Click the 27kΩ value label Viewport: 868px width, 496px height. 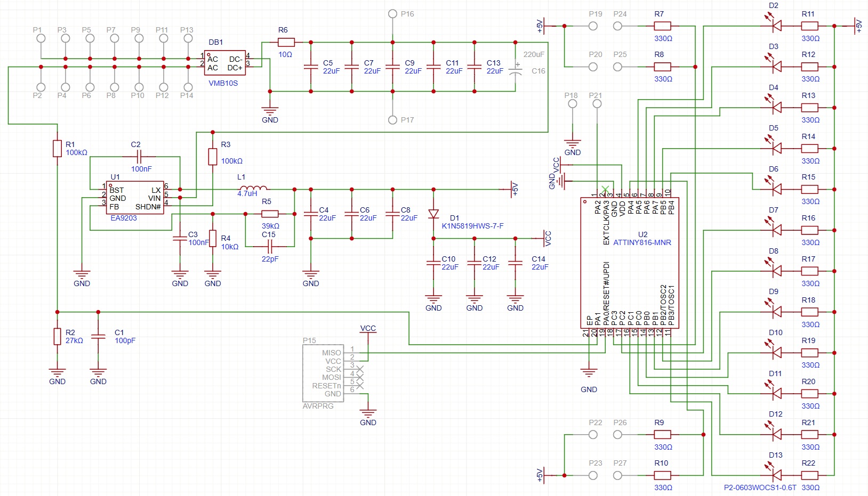tap(74, 340)
